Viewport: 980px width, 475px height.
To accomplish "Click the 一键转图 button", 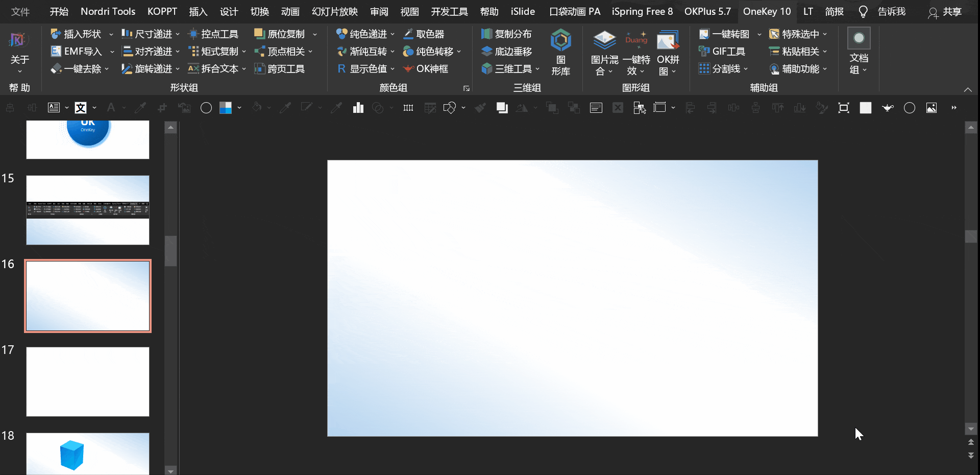I will 724,34.
